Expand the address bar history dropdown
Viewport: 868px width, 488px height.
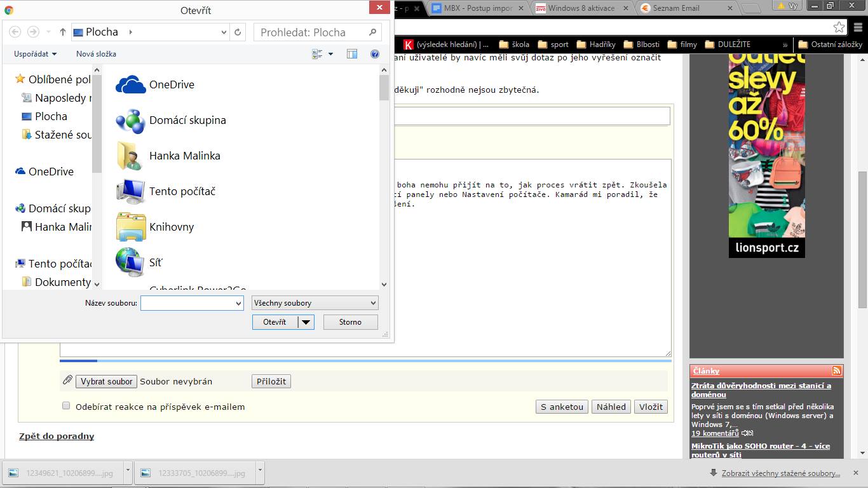pos(224,32)
